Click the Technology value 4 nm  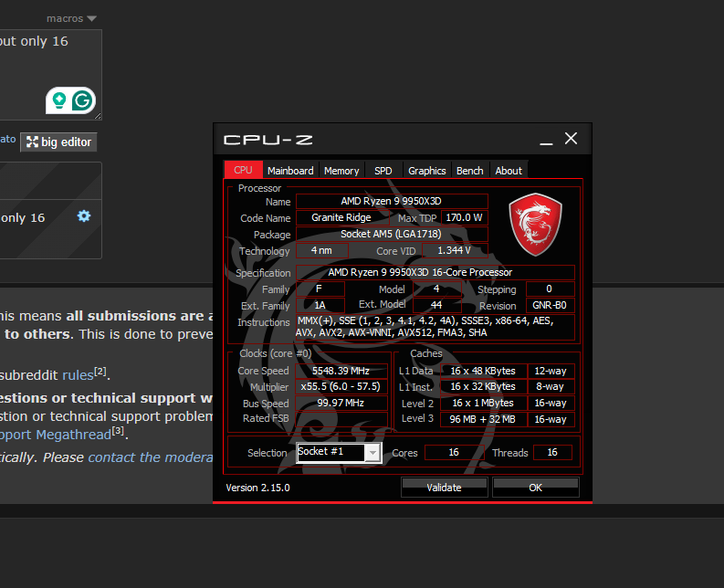click(322, 250)
